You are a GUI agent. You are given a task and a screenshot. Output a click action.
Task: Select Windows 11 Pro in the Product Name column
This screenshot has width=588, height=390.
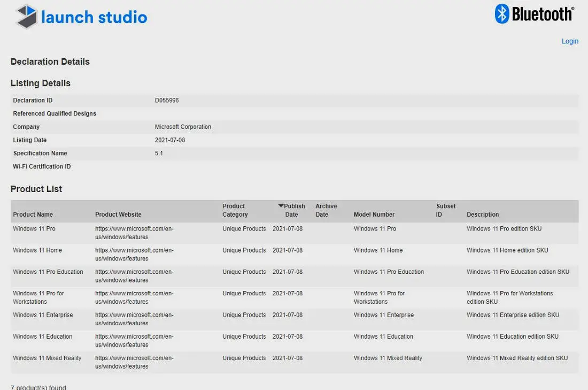[x=34, y=228]
